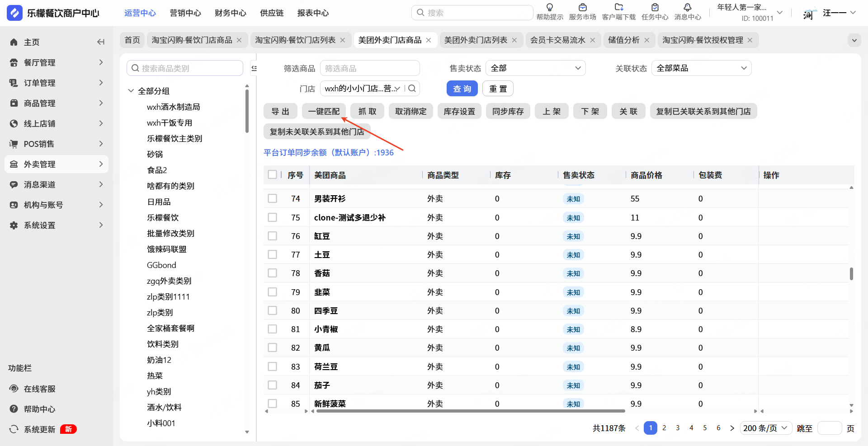Open 任务中心 clipboard icon
The height and width of the screenshot is (446, 868).
(x=655, y=8)
